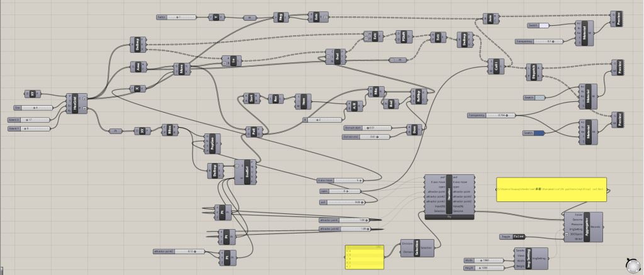Click the white Swatch at top right
Viewport: 644px width, 275px height.
tap(543, 25)
